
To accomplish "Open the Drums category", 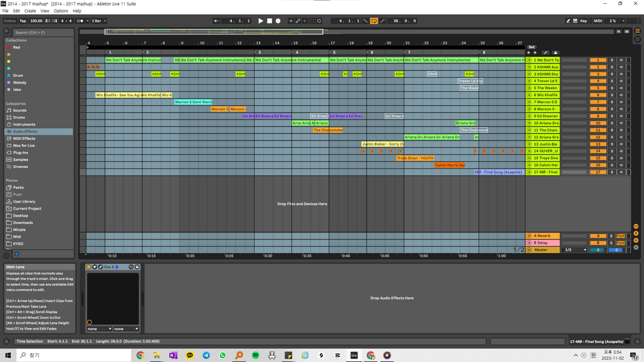I will [x=19, y=117].
